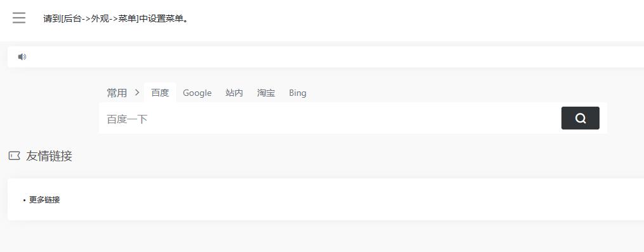Viewport: 644px width, 252px height.
Task: Switch to the 淘宝 search tab
Action: click(x=265, y=93)
